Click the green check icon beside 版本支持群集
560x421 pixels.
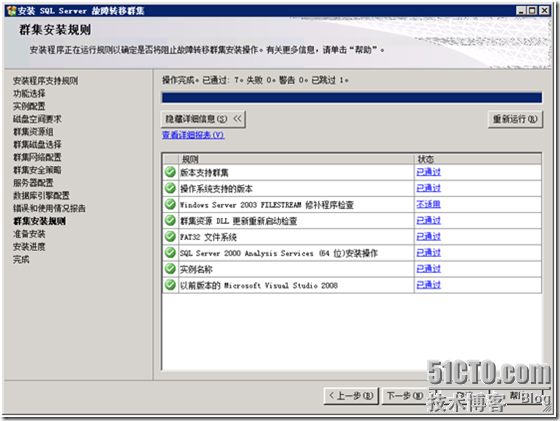[170, 172]
